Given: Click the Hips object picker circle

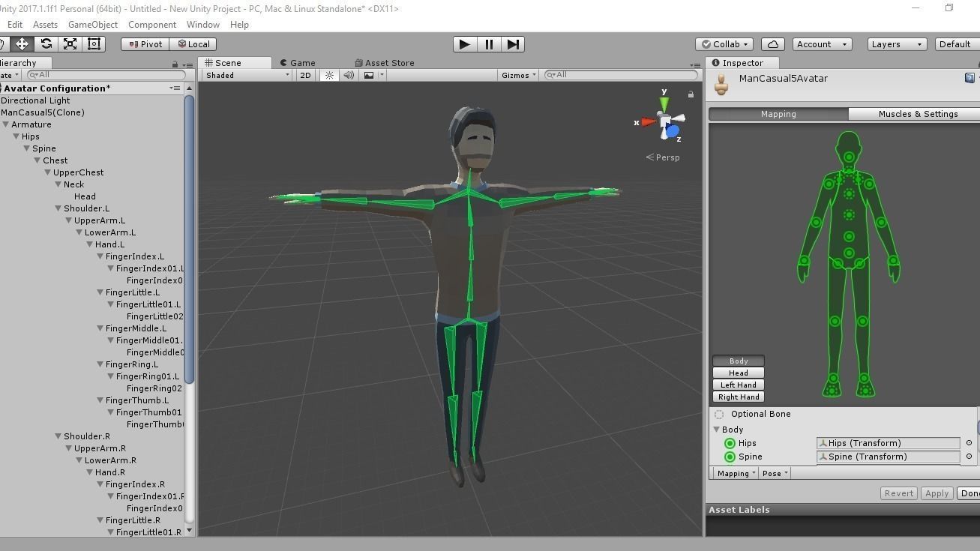Looking at the screenshot, I should click(969, 443).
